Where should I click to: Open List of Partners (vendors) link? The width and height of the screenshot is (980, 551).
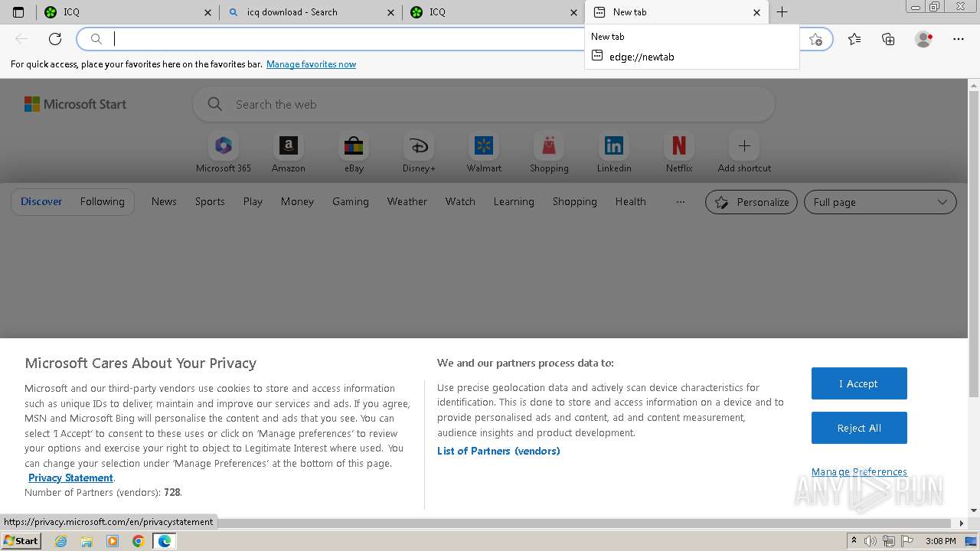498,451
